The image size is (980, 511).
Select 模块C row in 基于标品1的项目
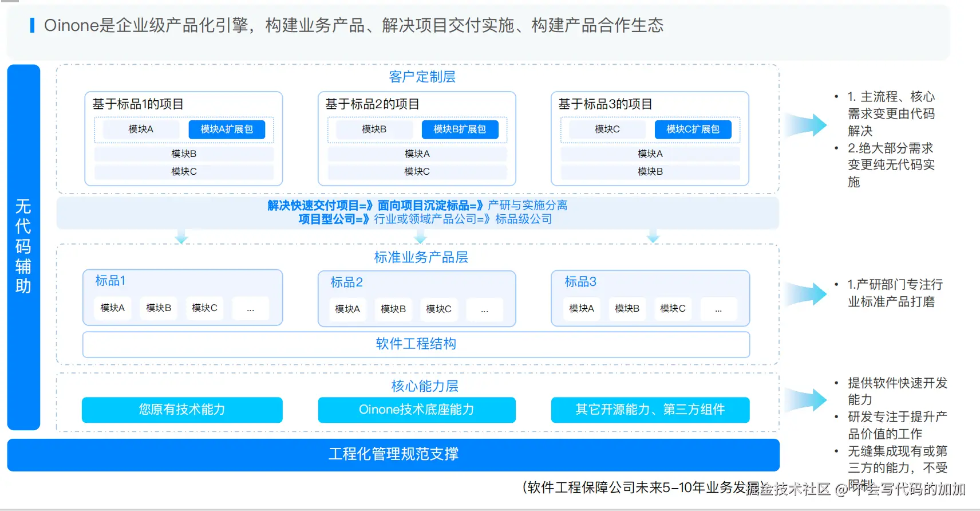(184, 171)
